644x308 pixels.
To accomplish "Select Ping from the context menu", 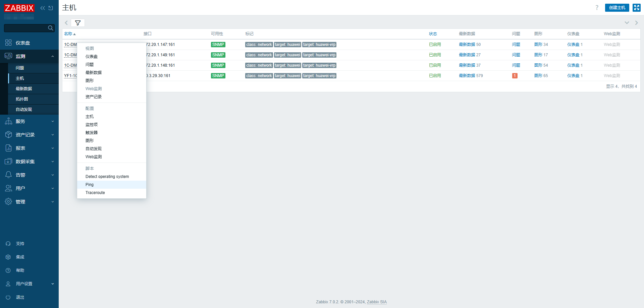I will 90,185.
